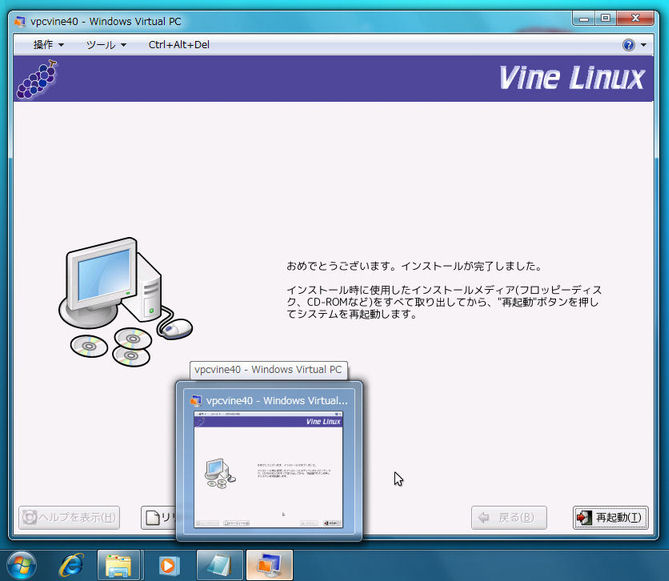Expand the help dropdown arrow

click(643, 45)
